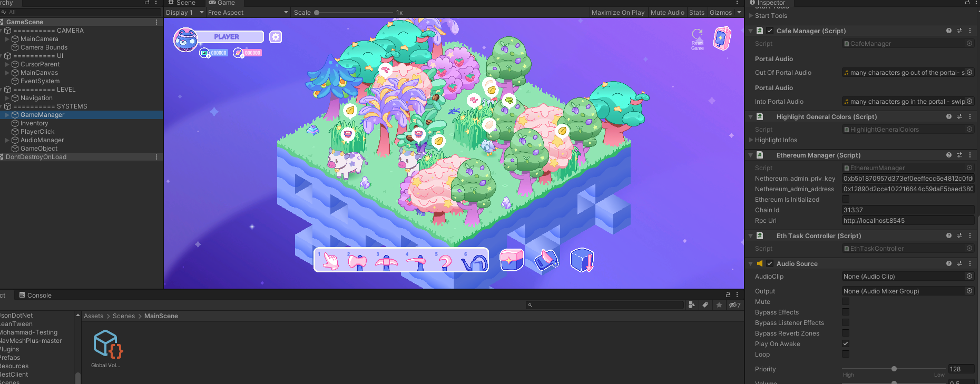Screen dimensions: 980x384
Task: Toggle Ethereum Is Initialized checkbox
Action: coord(846,200)
